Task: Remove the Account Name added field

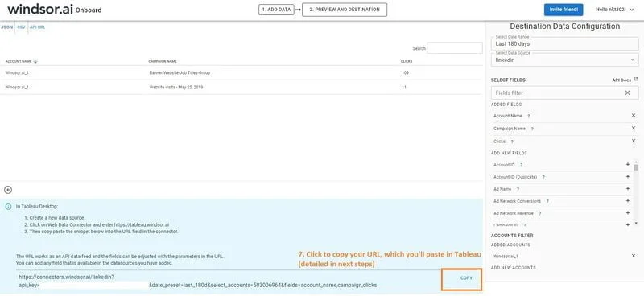Action: coord(634,116)
